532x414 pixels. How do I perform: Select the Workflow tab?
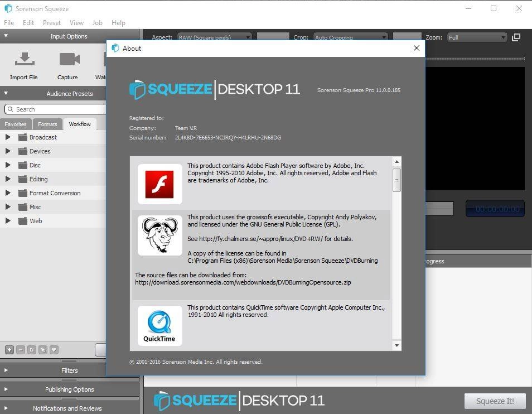click(x=80, y=124)
